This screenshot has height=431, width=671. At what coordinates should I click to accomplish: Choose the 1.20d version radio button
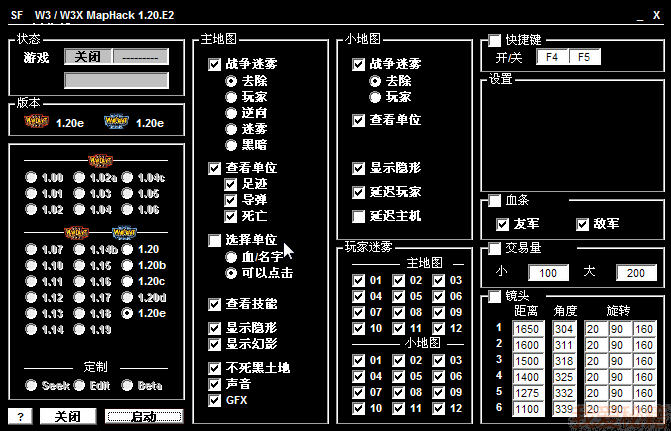127,297
